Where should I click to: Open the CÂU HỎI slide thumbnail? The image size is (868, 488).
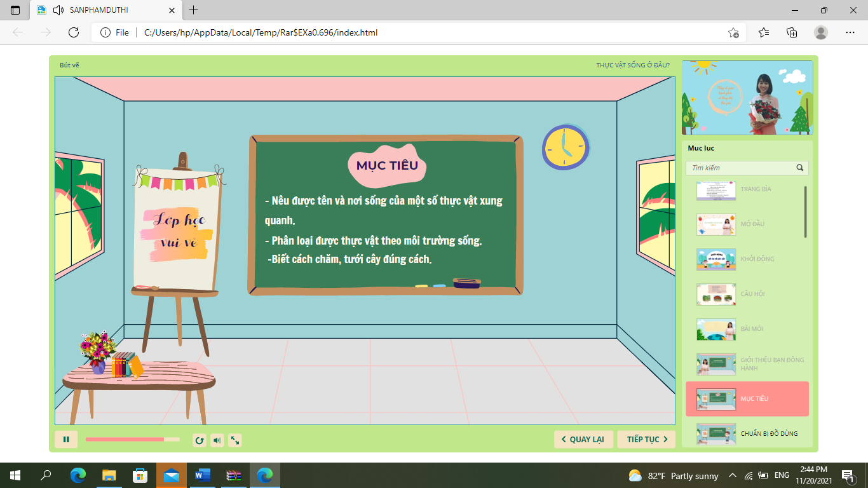pyautogui.click(x=716, y=294)
